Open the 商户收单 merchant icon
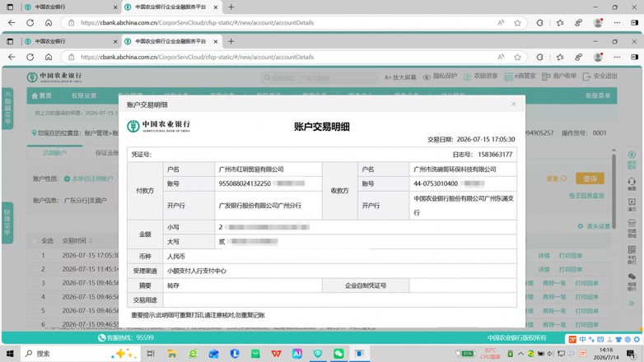The width and height of the screenshot is (644, 362). pos(545,77)
